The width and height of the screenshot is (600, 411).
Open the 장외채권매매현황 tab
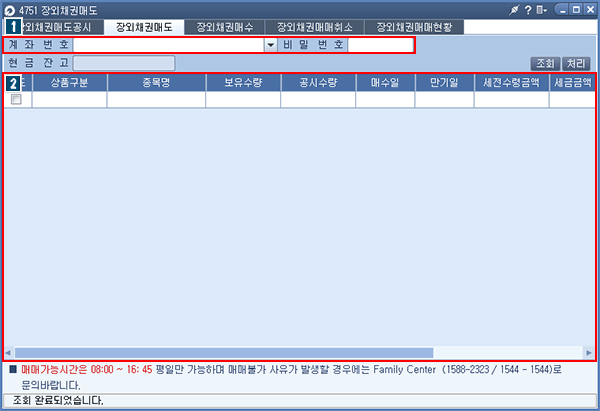point(414,27)
